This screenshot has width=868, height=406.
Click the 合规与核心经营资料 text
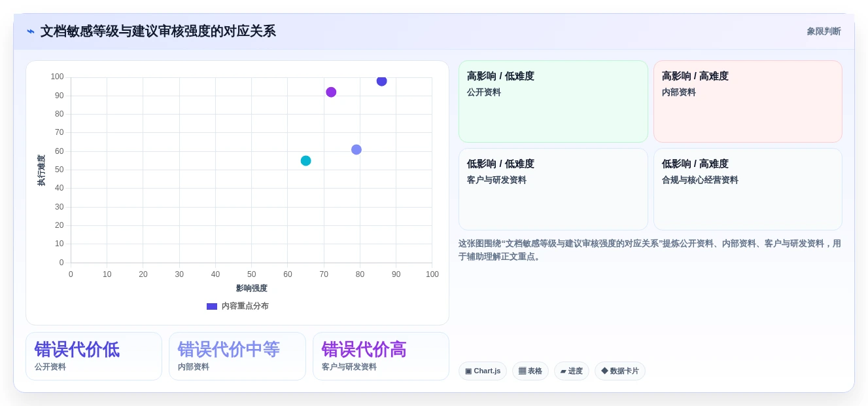pyautogui.click(x=700, y=180)
